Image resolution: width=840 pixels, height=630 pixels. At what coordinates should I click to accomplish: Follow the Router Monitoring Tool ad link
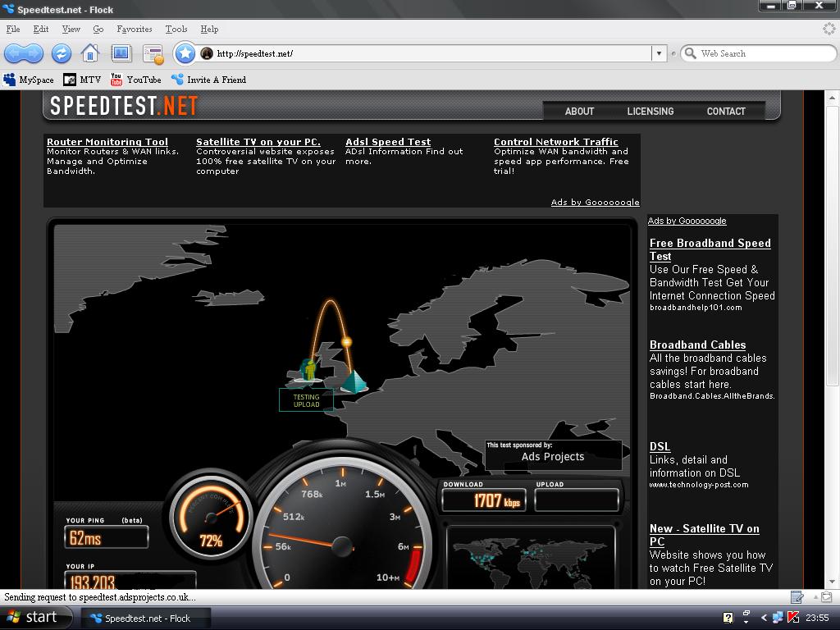107,141
